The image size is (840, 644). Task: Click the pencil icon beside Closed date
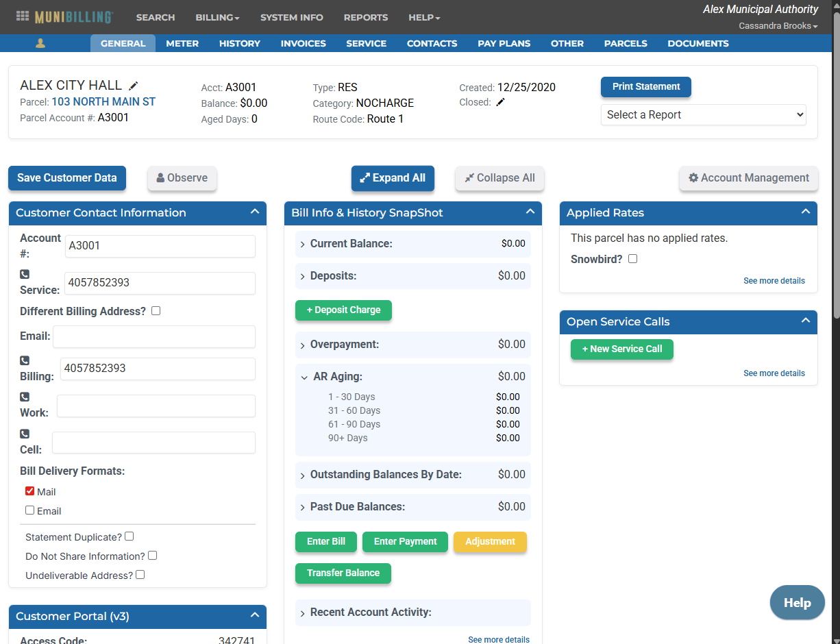pos(500,102)
